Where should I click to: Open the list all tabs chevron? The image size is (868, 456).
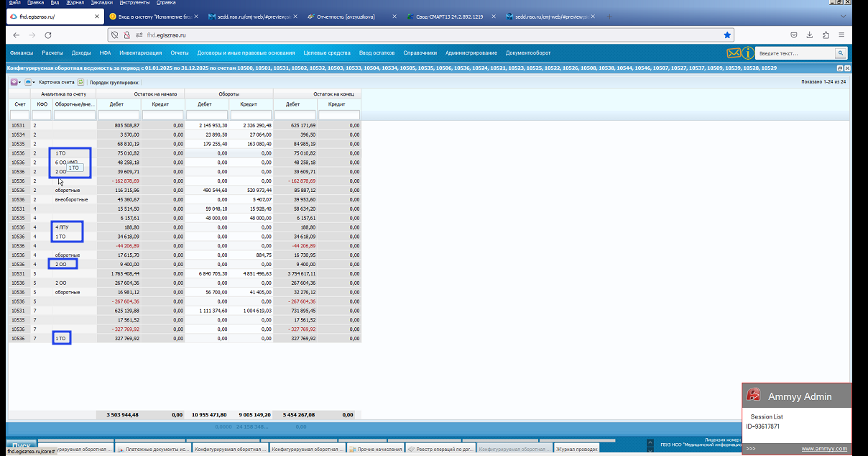pos(842,16)
